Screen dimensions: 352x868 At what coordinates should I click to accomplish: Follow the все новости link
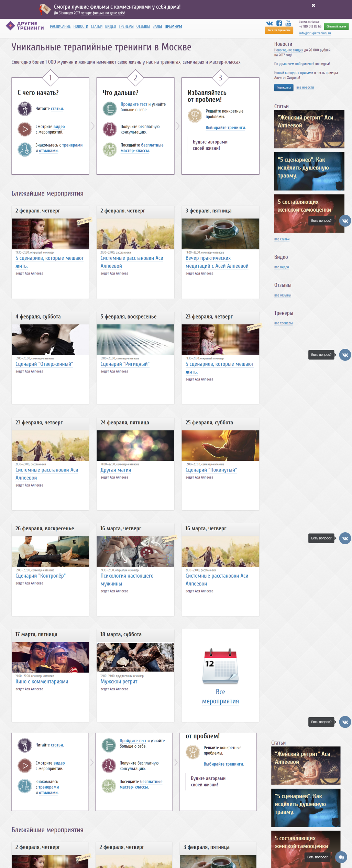pyautogui.click(x=305, y=88)
